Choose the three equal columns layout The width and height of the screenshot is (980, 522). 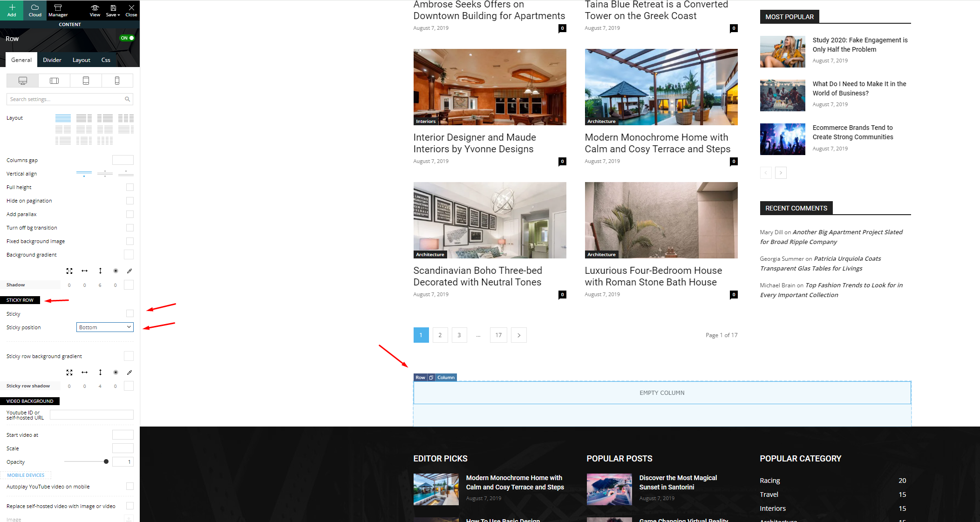coord(126,118)
